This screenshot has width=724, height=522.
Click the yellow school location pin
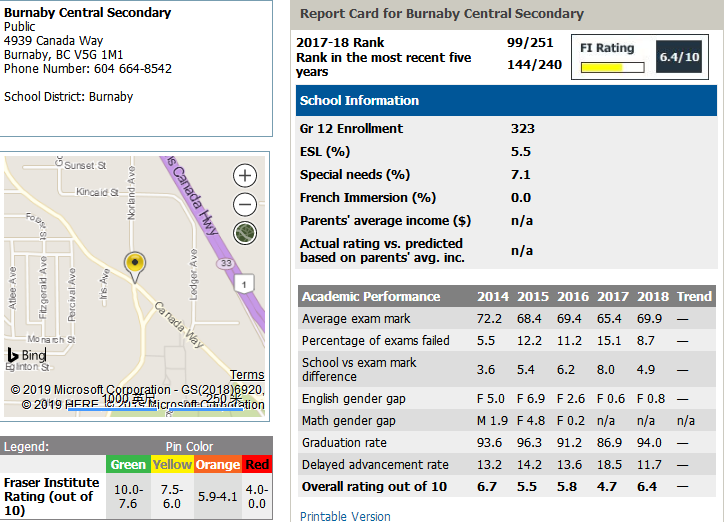tap(135, 264)
